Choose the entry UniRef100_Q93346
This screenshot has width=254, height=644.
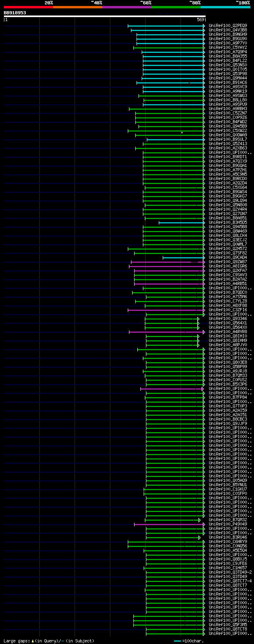tap(228, 318)
